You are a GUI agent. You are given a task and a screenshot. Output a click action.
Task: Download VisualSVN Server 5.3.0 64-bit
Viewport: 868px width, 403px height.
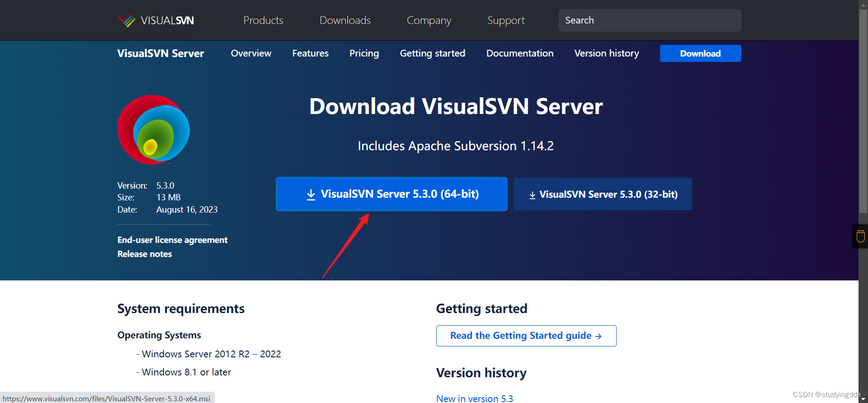click(x=392, y=194)
